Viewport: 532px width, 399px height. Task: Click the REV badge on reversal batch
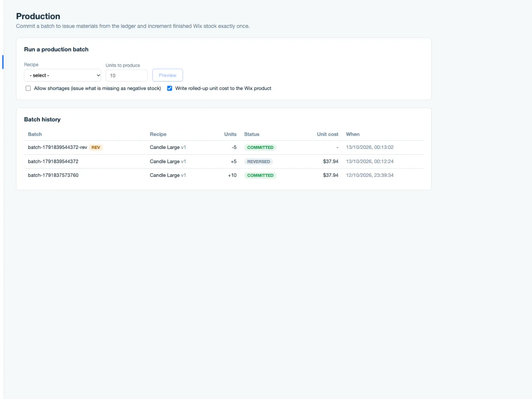pos(96,147)
